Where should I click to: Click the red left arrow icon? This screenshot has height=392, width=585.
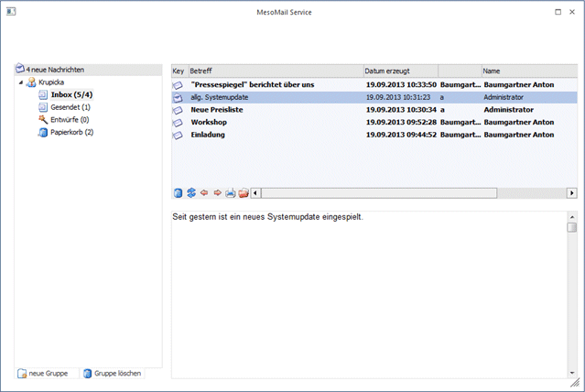(204, 193)
